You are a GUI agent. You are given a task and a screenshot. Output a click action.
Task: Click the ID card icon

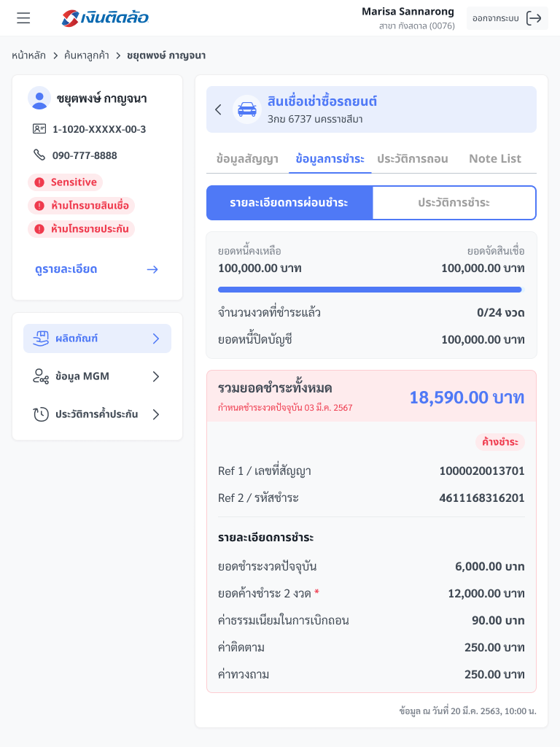[39, 129]
